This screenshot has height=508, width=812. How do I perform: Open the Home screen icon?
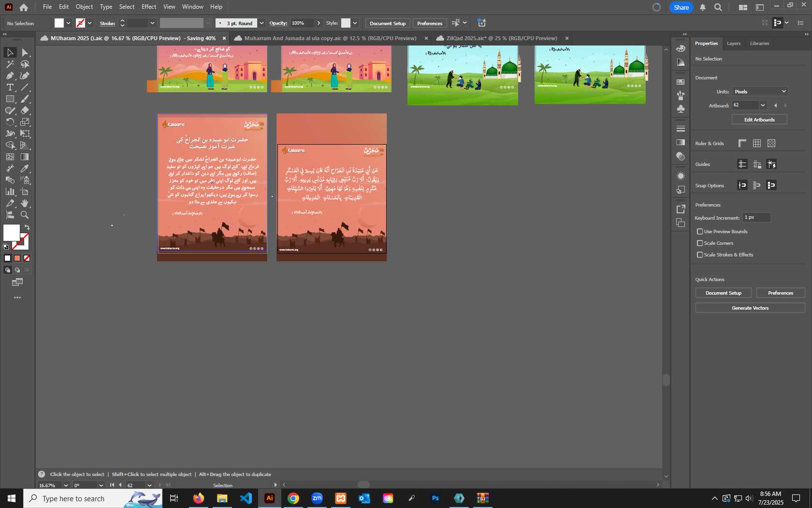[x=24, y=7]
